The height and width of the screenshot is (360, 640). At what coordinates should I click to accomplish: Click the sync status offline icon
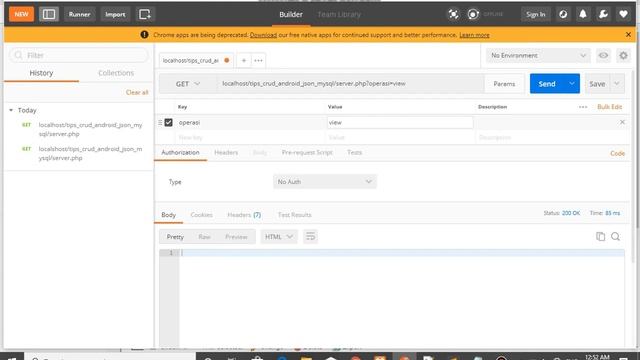click(473, 14)
